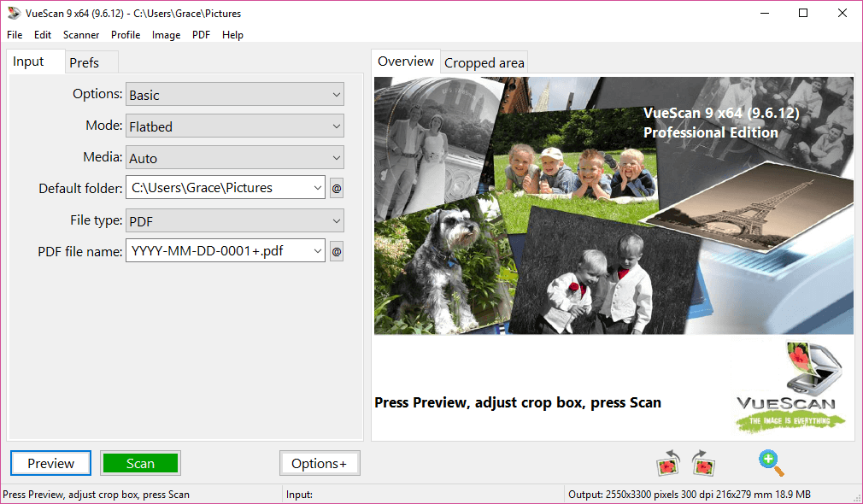This screenshot has width=863, height=504.
Task: Rotate image right using the rotate icon
Action: (x=703, y=463)
